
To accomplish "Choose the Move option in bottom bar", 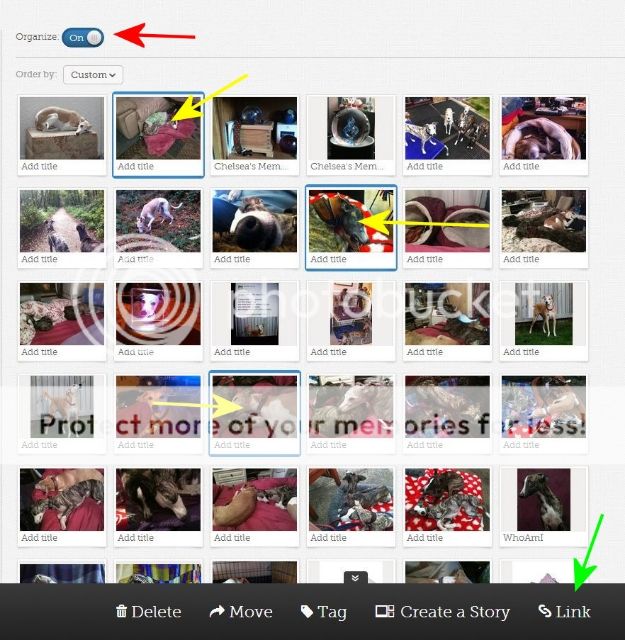I will click(241, 611).
